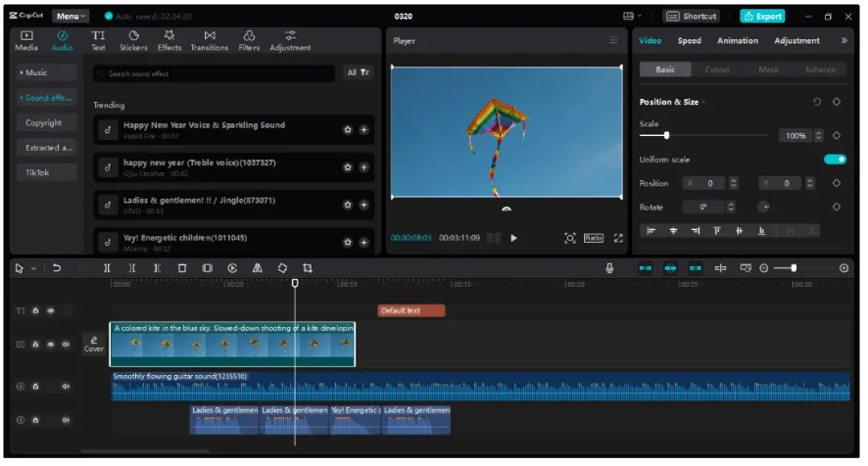868x466 pixels.
Task: Open the All filter dropdown
Action: (x=358, y=72)
